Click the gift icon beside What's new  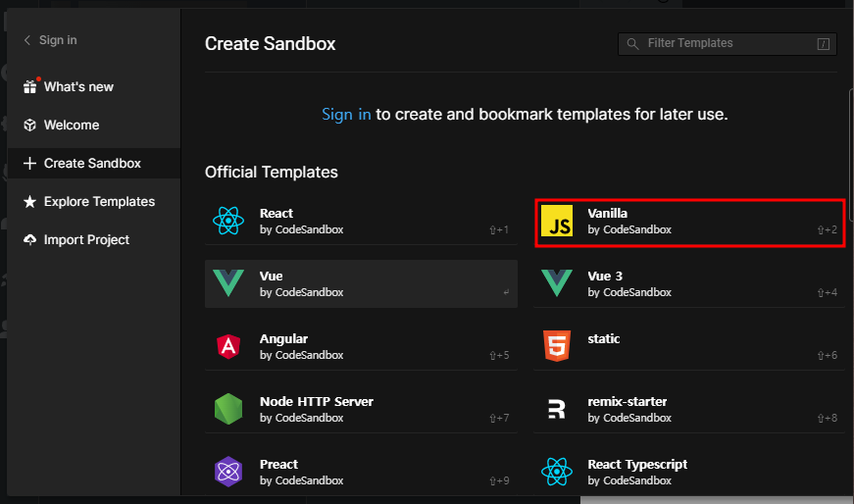[x=30, y=86]
